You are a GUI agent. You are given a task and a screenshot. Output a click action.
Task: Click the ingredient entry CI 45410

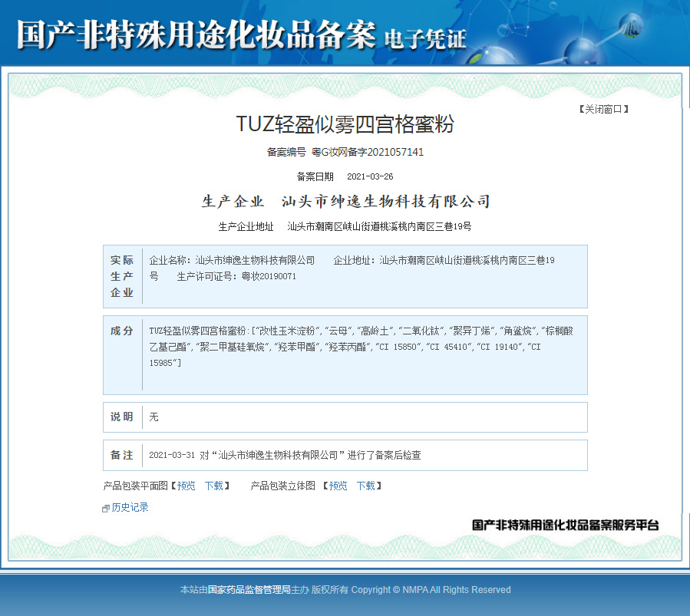tap(449, 347)
